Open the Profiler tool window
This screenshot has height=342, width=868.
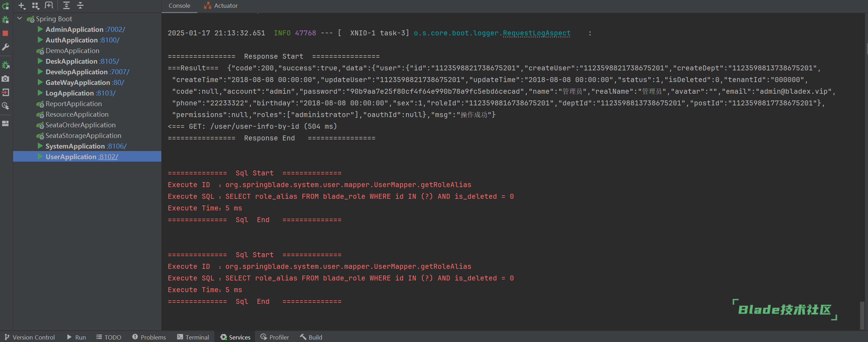pyautogui.click(x=275, y=337)
